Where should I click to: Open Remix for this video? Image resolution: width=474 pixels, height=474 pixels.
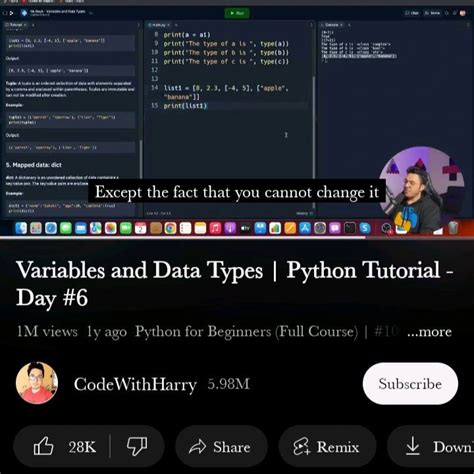pos(327,447)
